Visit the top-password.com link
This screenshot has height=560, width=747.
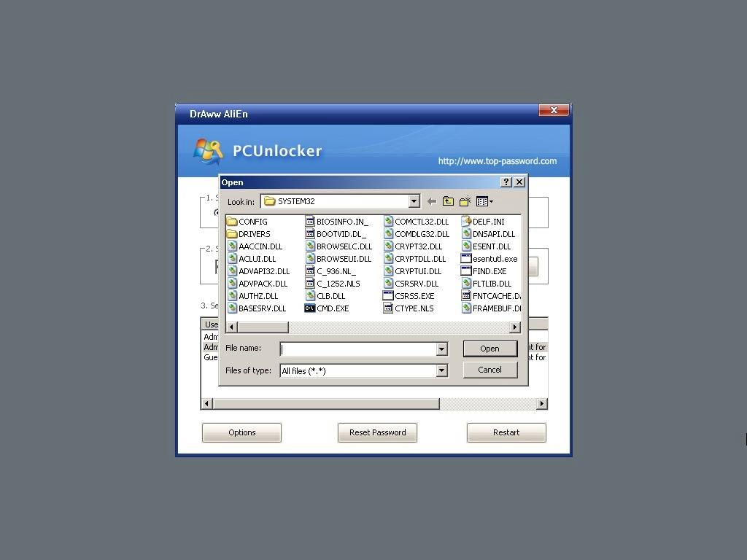point(498,161)
